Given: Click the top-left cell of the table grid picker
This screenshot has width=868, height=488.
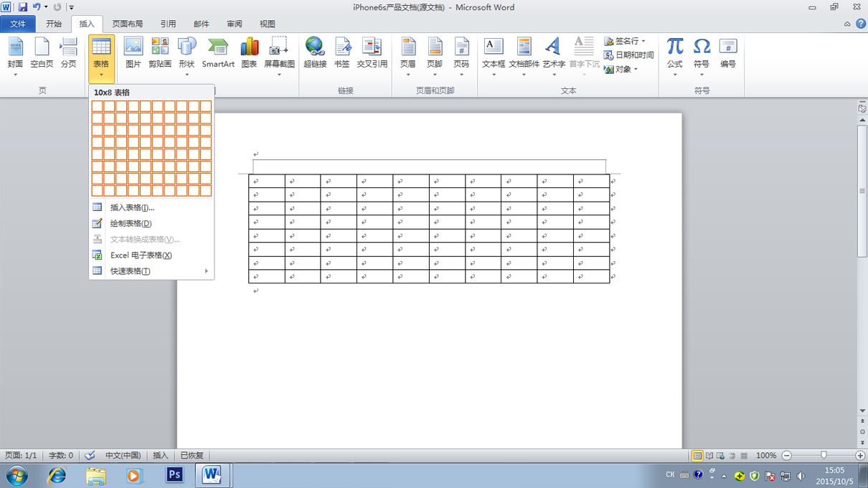Looking at the screenshot, I should click(x=97, y=106).
